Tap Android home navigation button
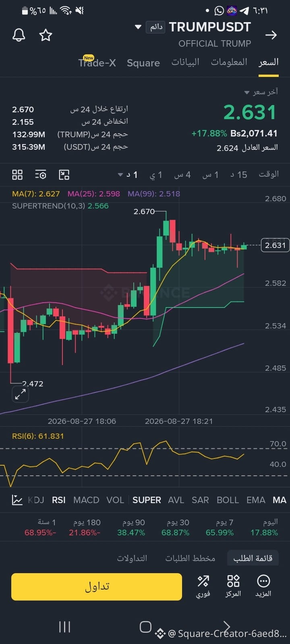Image resolution: width=290 pixels, height=644 pixels. [145, 627]
